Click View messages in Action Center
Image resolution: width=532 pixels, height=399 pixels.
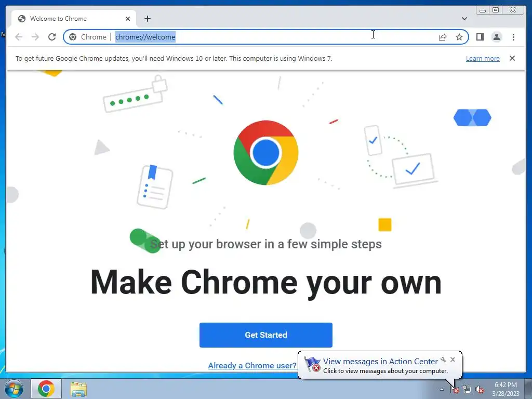click(380, 362)
